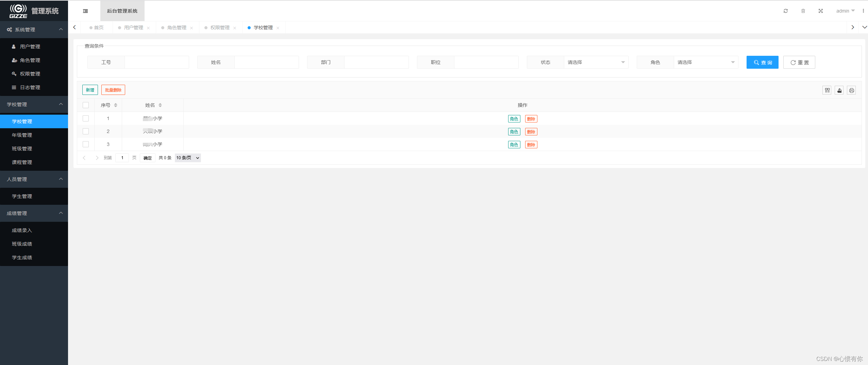868x365 pixels.
Task: Open the column filter icon above table
Action: click(827, 90)
